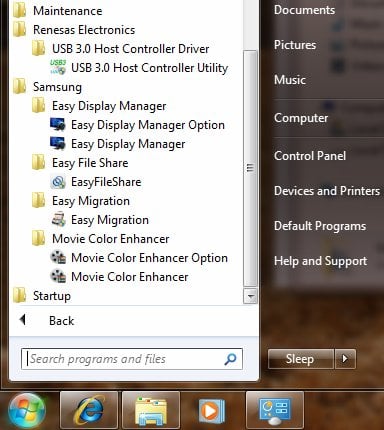Open Control Panel

(310, 156)
